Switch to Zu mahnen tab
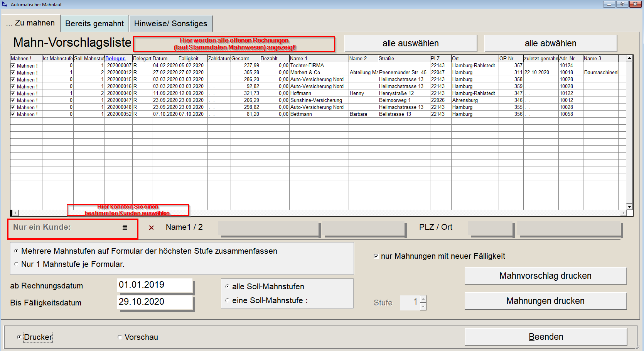The image size is (644, 351). (30, 23)
